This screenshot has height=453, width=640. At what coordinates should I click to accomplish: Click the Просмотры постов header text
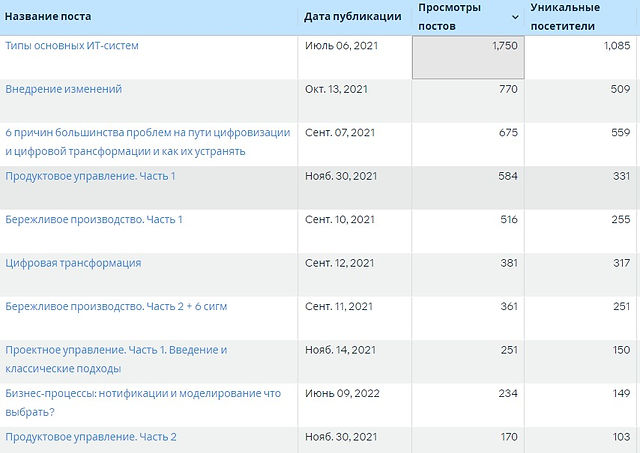(x=449, y=17)
